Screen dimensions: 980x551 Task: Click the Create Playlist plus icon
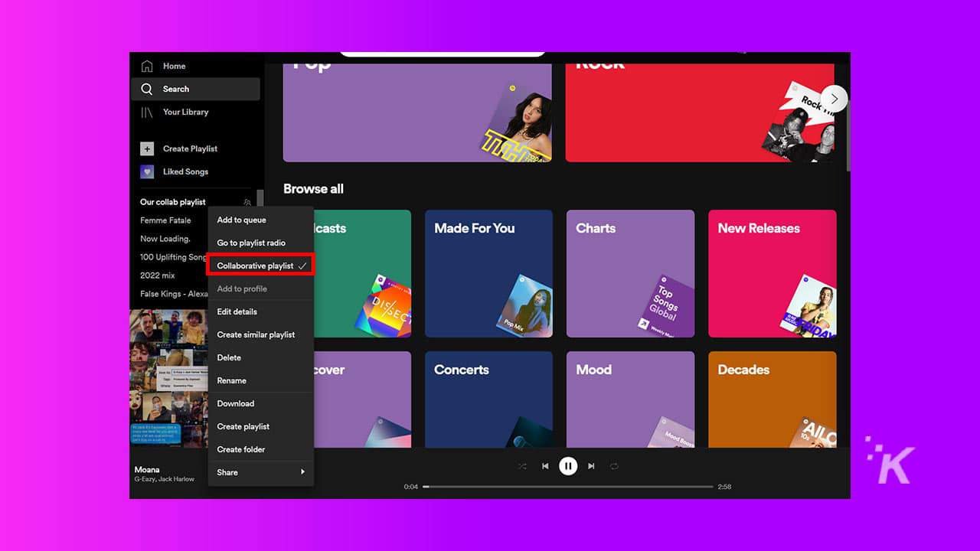point(146,148)
